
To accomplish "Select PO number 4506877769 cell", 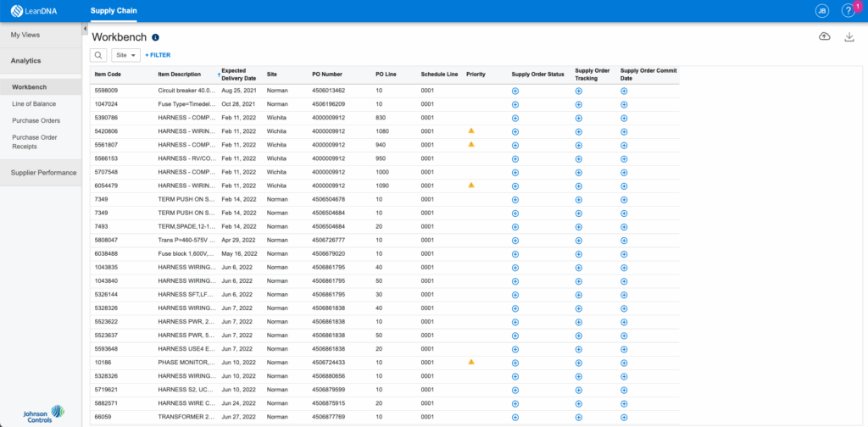I will point(328,417).
